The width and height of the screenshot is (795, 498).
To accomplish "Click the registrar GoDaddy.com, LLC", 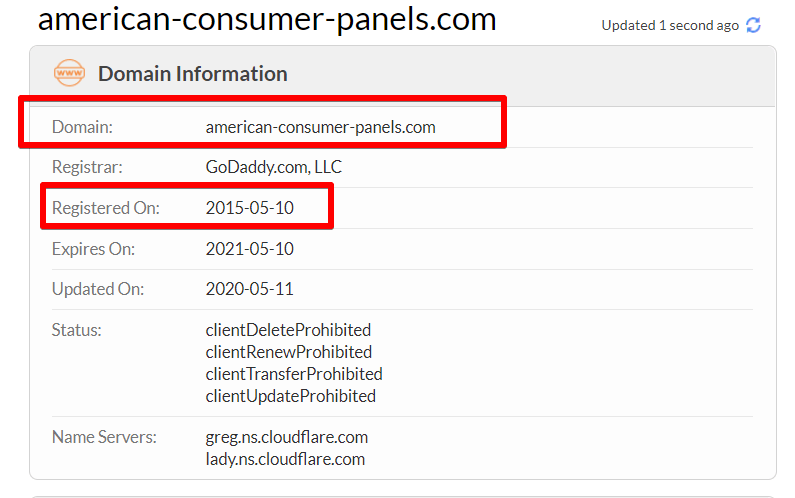I will (x=274, y=167).
